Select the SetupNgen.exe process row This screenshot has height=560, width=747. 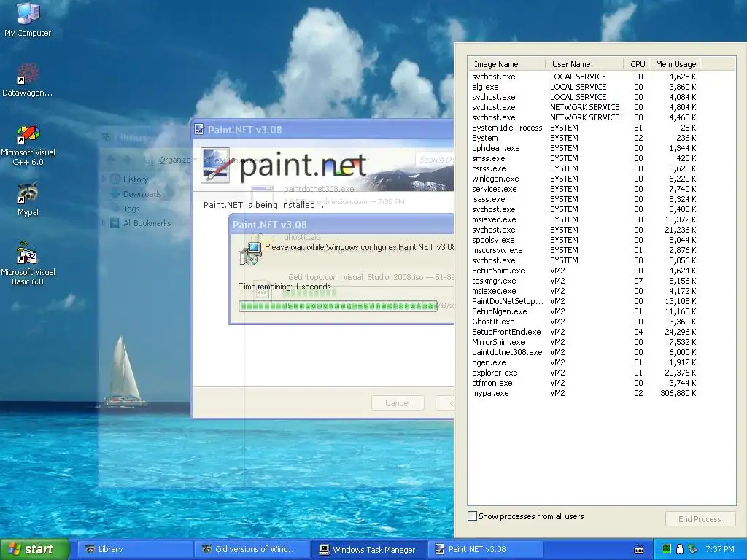(x=584, y=311)
